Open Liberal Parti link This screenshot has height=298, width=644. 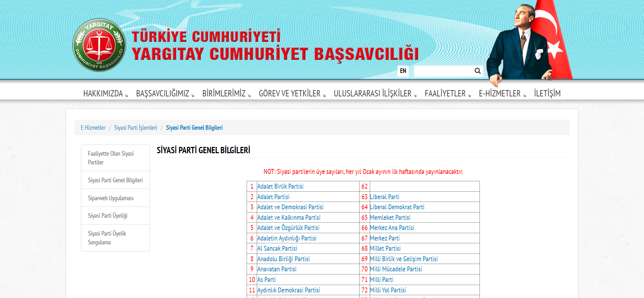click(384, 197)
